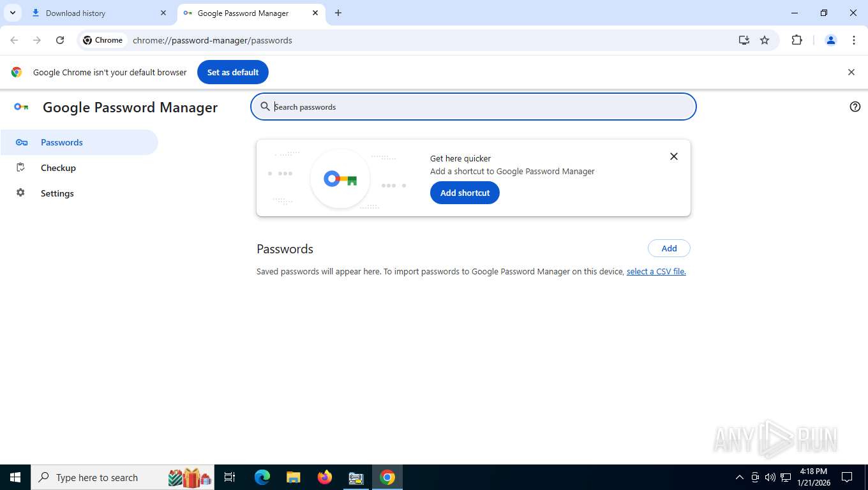Open the notification center icon
This screenshot has width=868, height=490.
(847, 477)
